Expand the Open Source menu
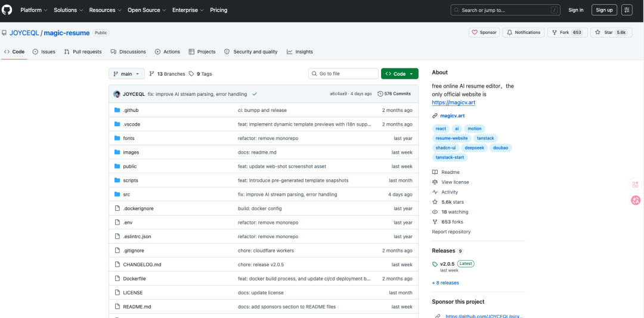This screenshot has height=318, width=644. (147, 10)
